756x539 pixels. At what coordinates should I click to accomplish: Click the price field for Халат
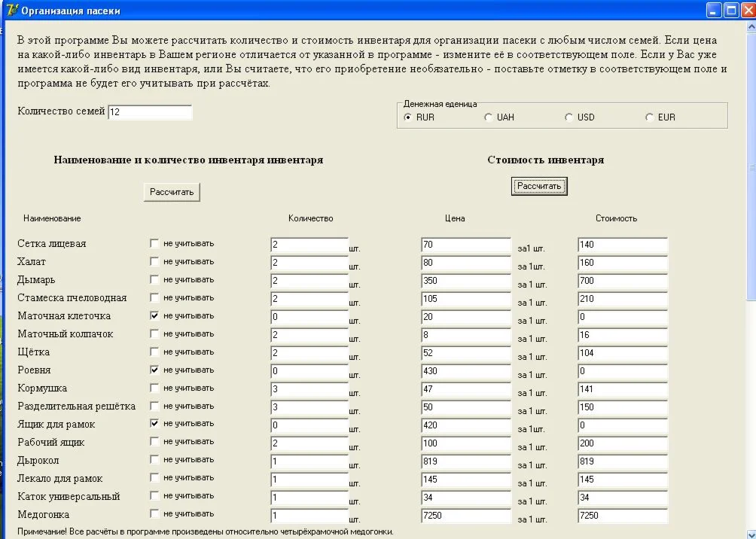coord(465,263)
